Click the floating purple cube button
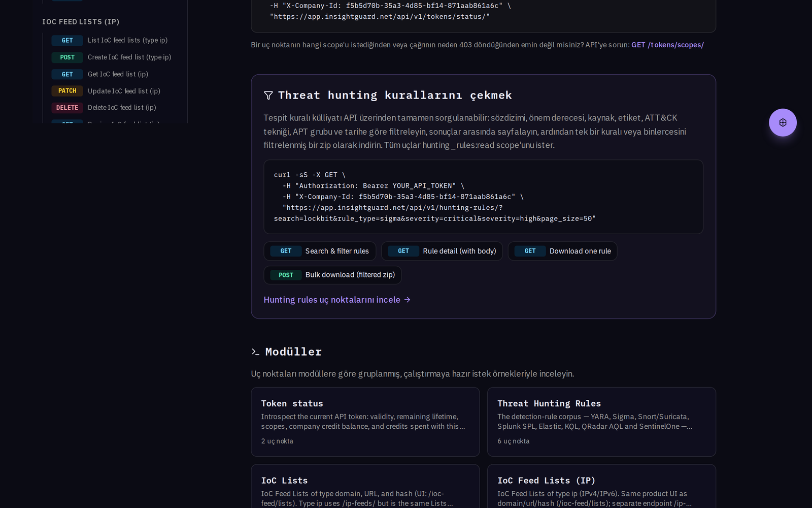This screenshot has height=508, width=812. 783,122
